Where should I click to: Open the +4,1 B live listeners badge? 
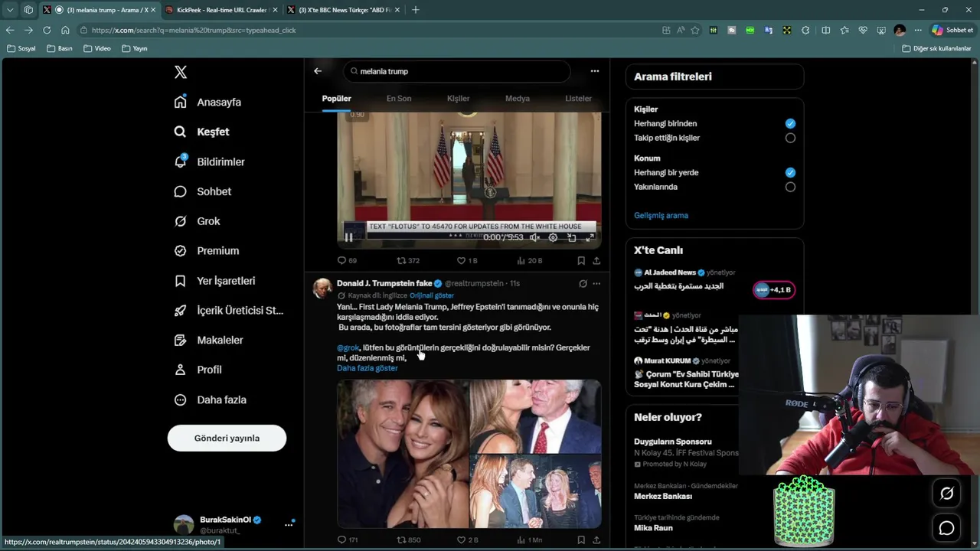773,290
